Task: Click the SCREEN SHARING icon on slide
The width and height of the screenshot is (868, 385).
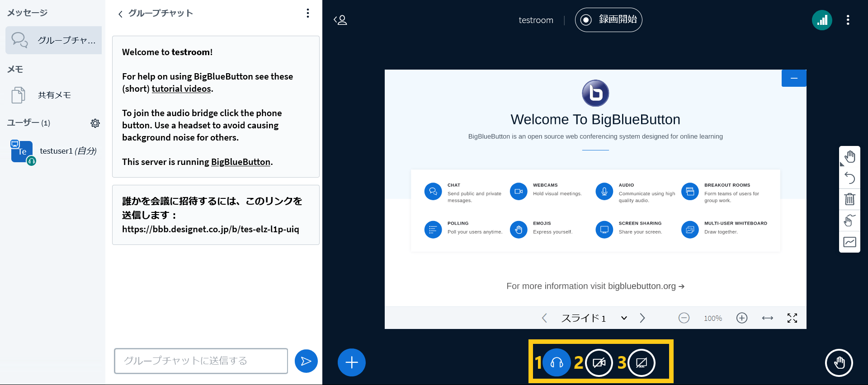Action: click(604, 230)
